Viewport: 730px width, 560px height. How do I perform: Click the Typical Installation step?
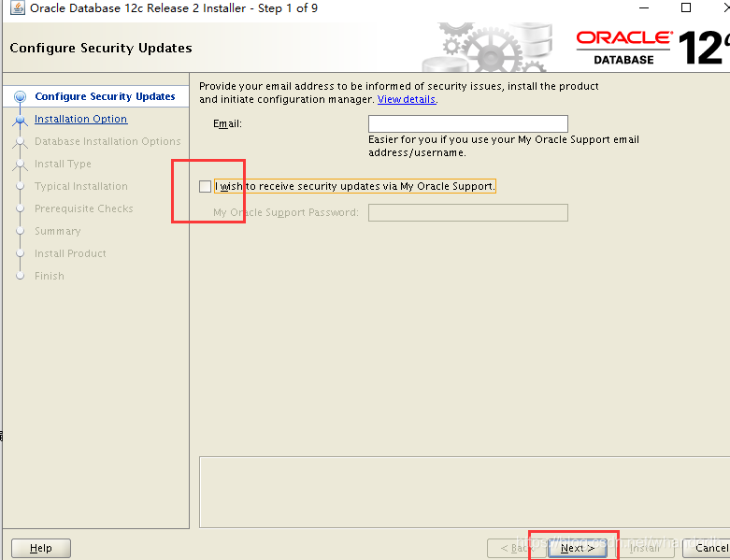click(x=81, y=186)
